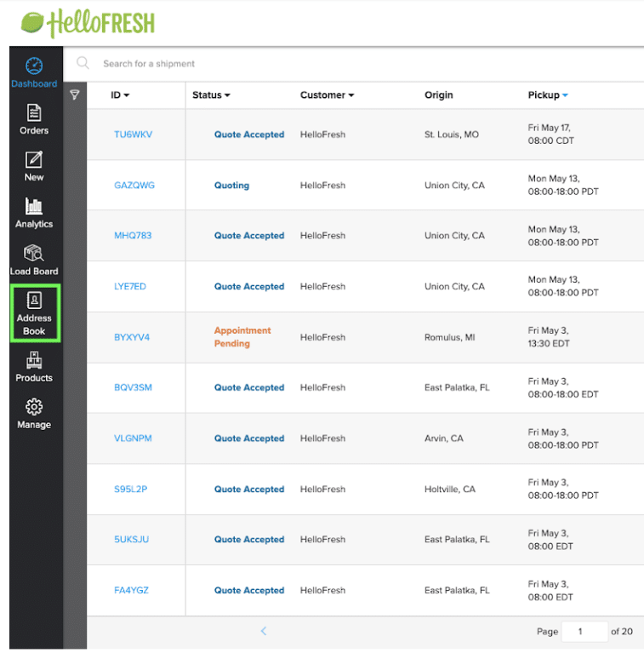Click the New shipment pencil icon
The height and width of the screenshot is (653, 644).
[x=34, y=159]
